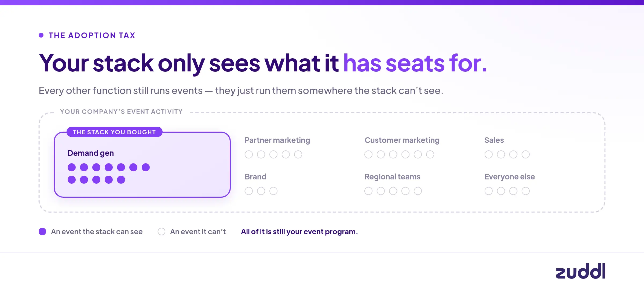The width and height of the screenshot is (644, 289).
Task: Select the last empty circle under Brand
Action: click(x=273, y=191)
